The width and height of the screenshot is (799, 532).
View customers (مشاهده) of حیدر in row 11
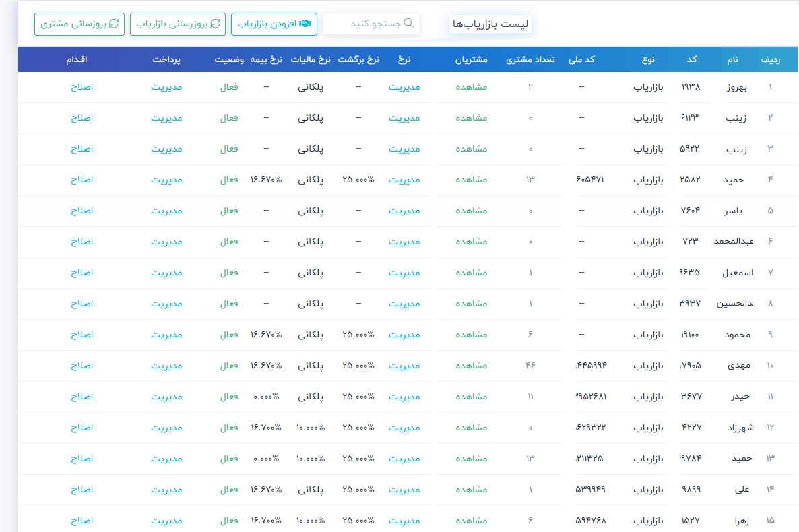pyautogui.click(x=472, y=397)
